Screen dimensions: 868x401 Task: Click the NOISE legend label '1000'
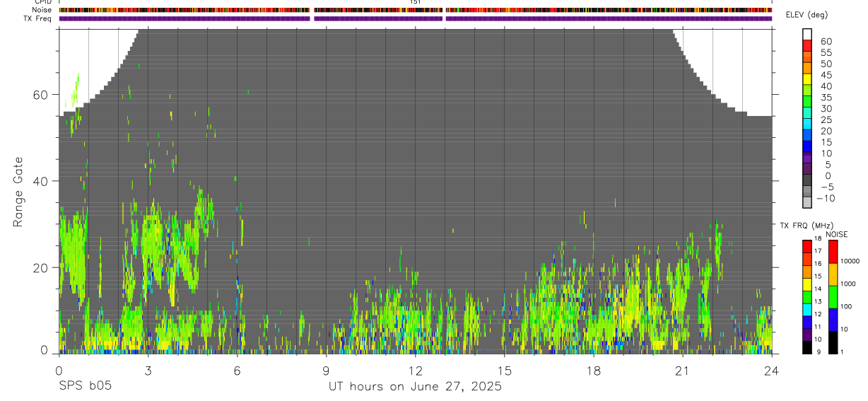[x=848, y=284]
